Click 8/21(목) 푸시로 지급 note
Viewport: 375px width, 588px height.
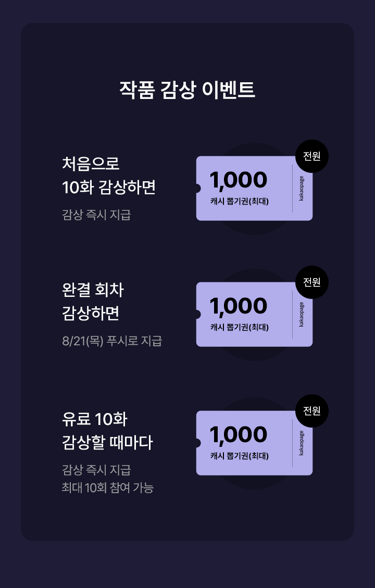point(112,341)
